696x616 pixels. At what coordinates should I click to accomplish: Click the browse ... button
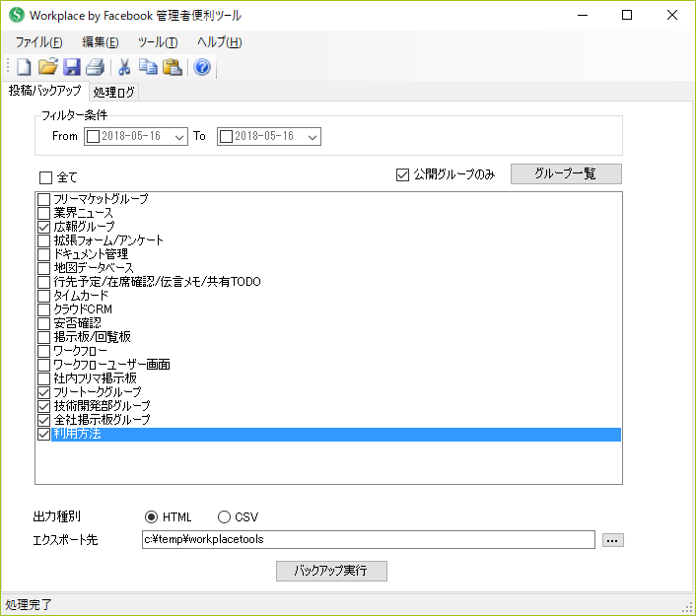click(x=613, y=540)
